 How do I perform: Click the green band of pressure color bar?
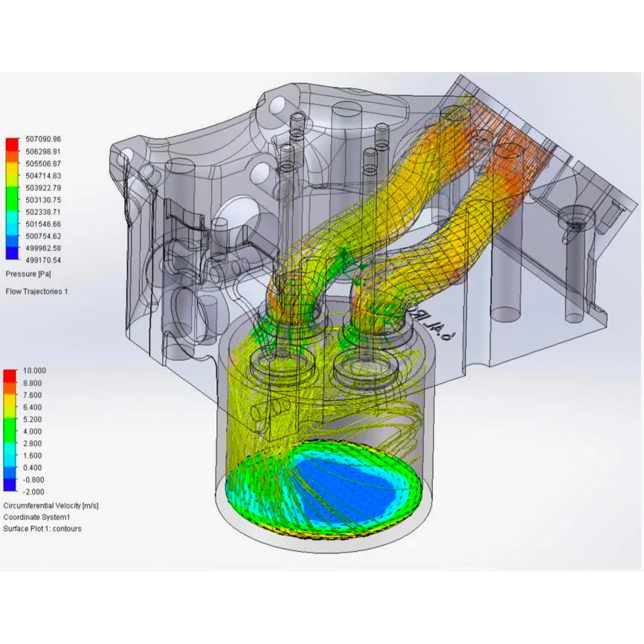12,201
